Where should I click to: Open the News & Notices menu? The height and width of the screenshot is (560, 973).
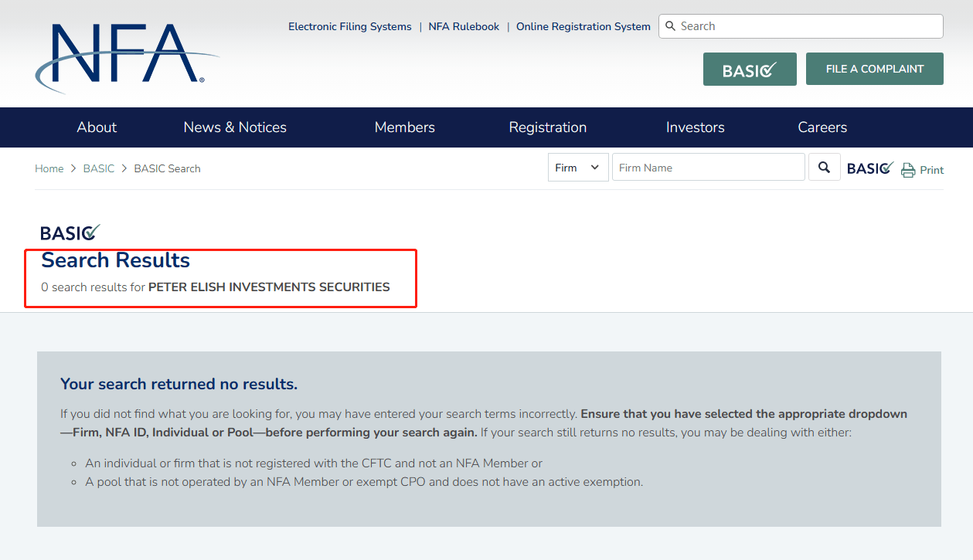point(235,127)
